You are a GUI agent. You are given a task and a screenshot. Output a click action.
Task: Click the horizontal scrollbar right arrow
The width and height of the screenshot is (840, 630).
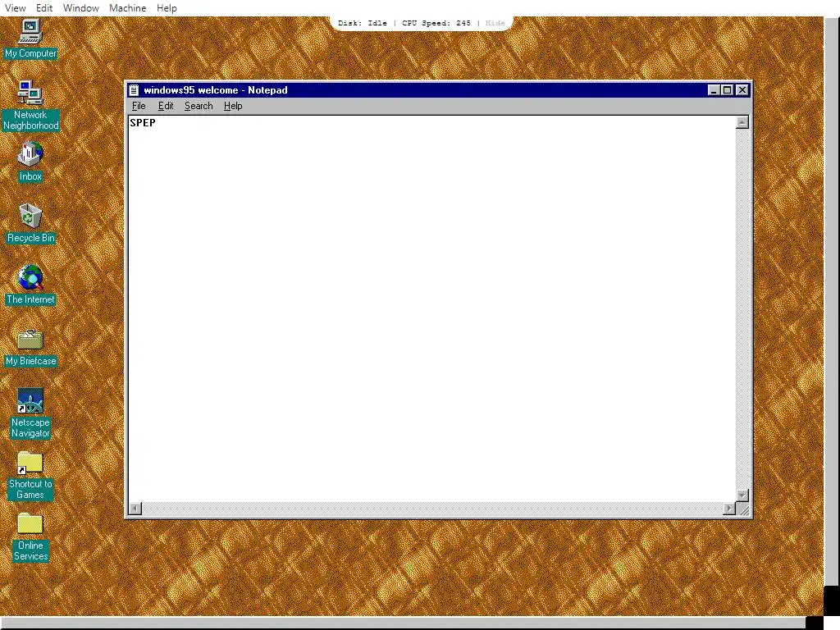coord(729,509)
